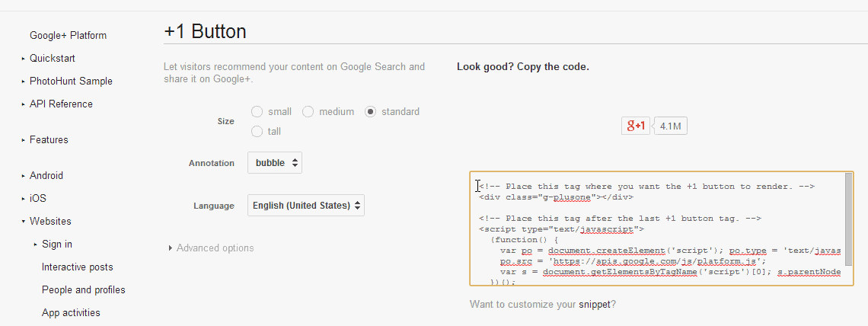Open the iOS sidebar section
Image resolution: width=868 pixels, height=326 pixels.
pos(38,199)
